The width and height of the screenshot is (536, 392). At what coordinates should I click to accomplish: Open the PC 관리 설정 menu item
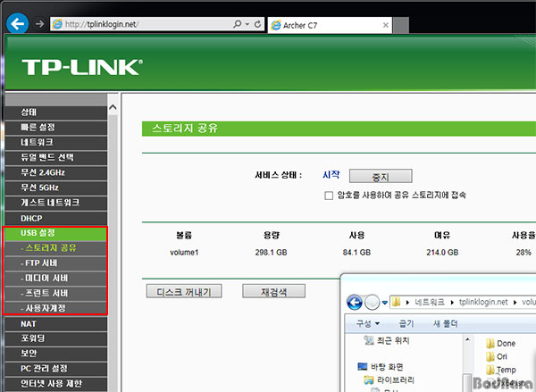coord(56,369)
